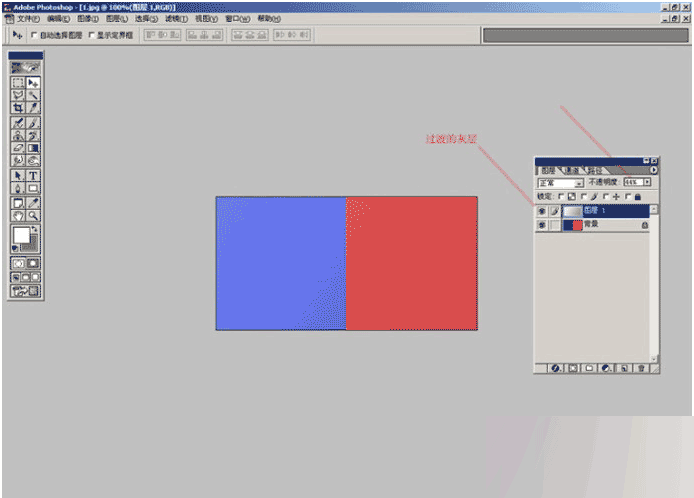
Task: Click the opacity 44% field
Action: (633, 182)
